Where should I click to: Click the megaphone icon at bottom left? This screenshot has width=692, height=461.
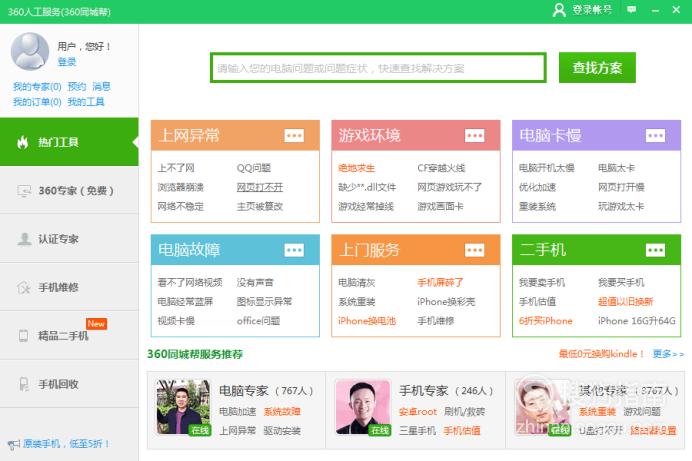(14, 444)
